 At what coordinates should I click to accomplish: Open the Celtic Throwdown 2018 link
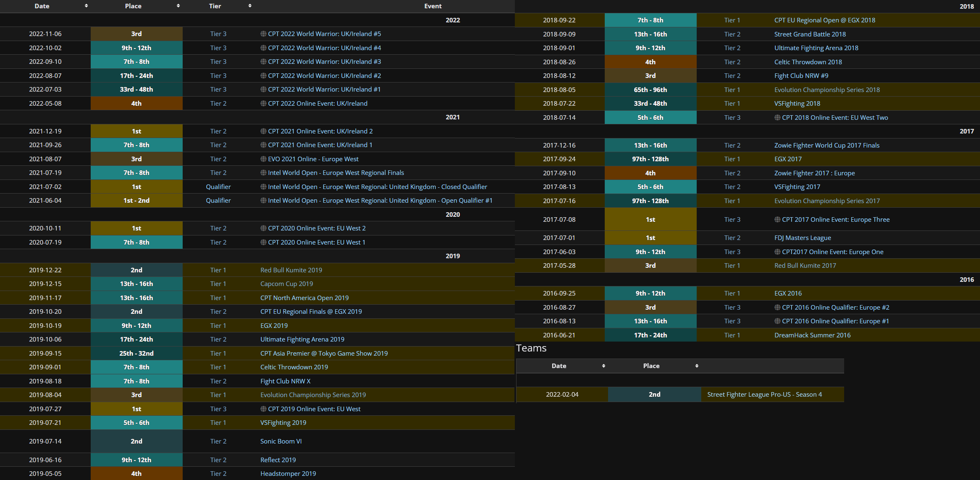pyautogui.click(x=808, y=62)
